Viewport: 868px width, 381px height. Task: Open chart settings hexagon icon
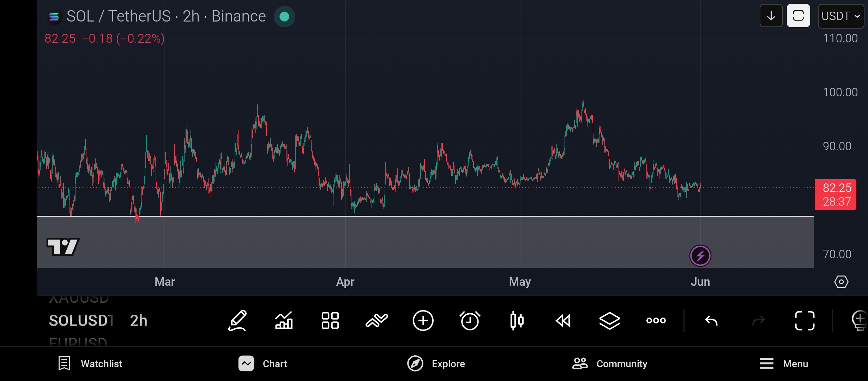841,282
